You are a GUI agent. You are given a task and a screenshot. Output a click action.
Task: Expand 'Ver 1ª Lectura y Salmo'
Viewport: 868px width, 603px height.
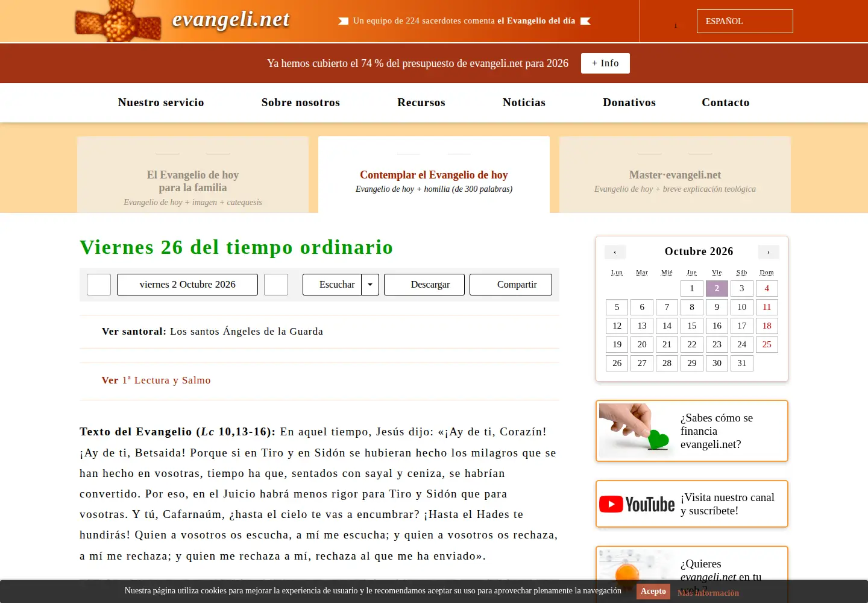(x=156, y=380)
